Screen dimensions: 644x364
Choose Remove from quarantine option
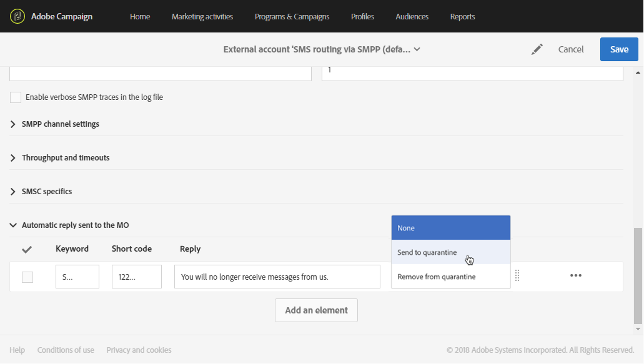[x=437, y=277]
